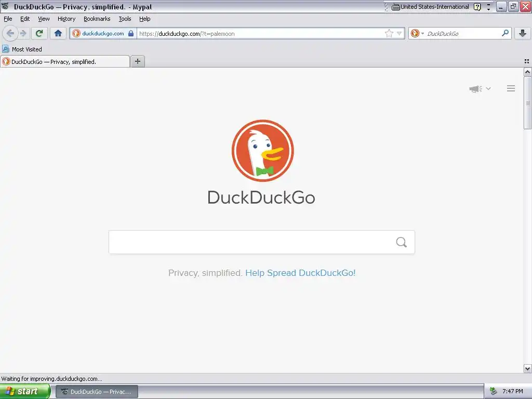
Task: Click the duckduckgo.com identity favicon
Action: [x=76, y=33]
